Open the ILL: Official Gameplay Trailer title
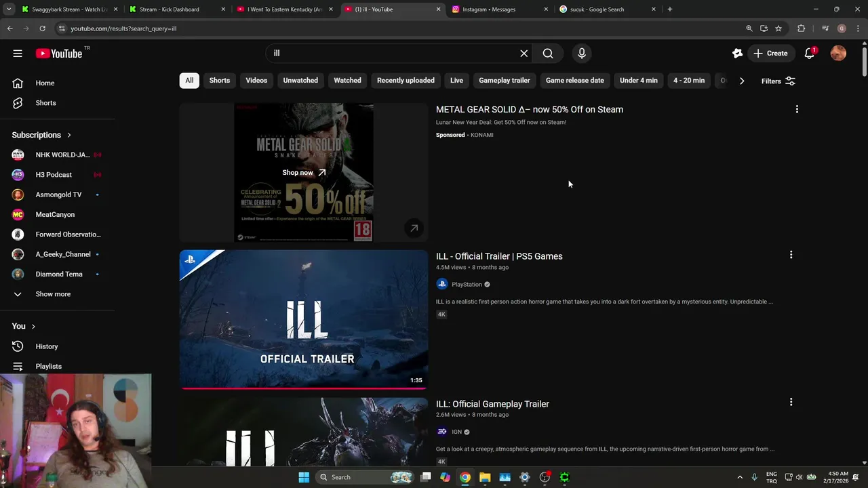The image size is (868, 488). pyautogui.click(x=492, y=404)
